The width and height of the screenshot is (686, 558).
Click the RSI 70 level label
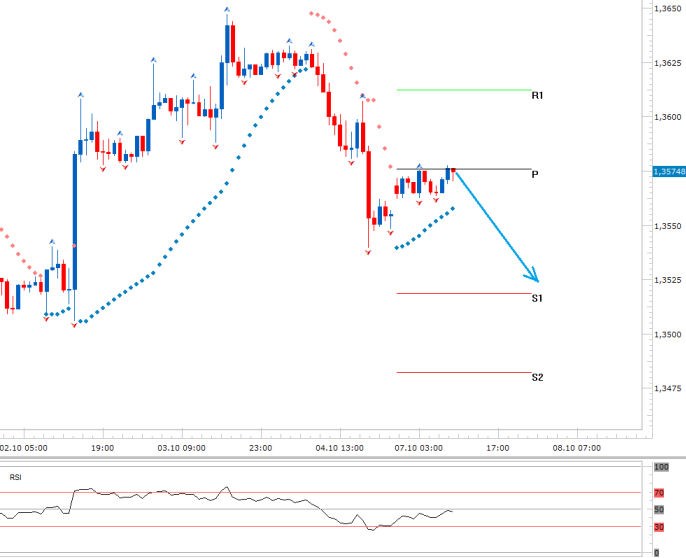click(x=659, y=493)
